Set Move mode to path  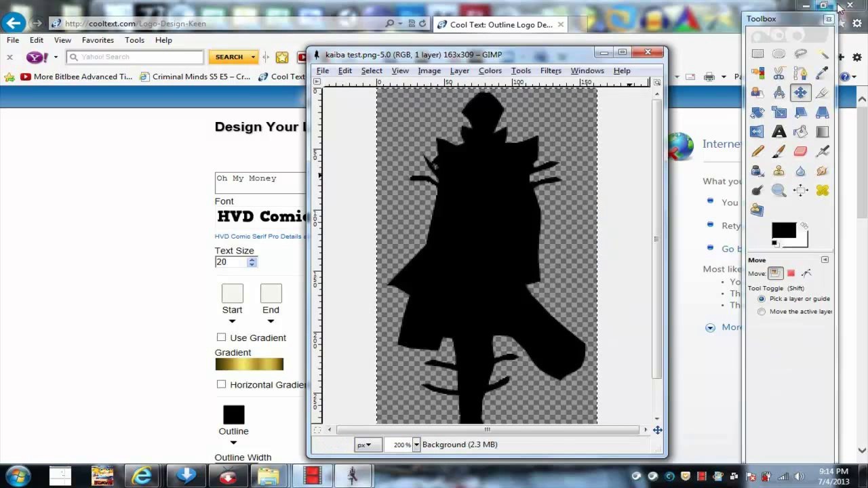click(x=806, y=273)
